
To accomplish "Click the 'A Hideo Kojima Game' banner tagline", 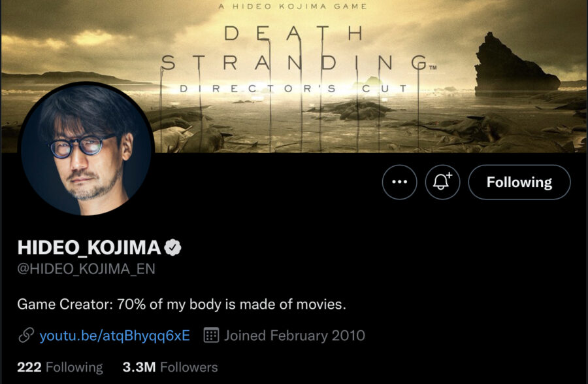I will point(294,7).
